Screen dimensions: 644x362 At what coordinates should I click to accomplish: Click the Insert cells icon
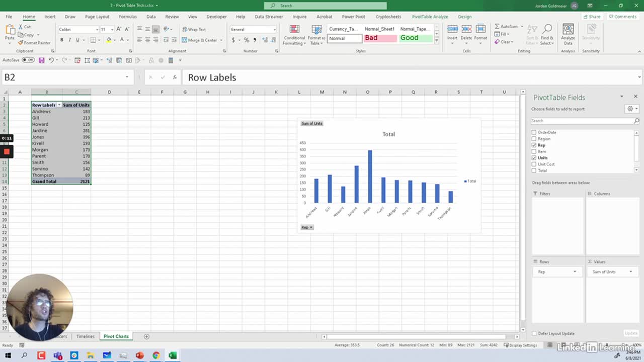(452, 29)
